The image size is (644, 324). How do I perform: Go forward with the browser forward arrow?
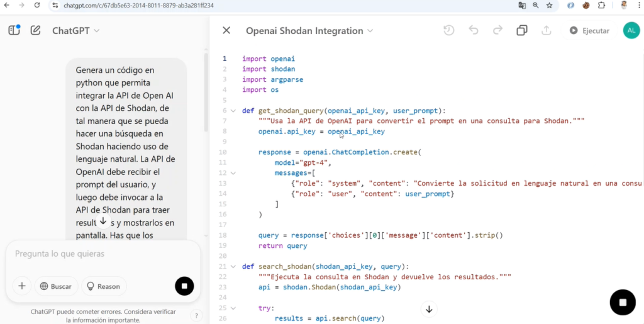(x=21, y=5)
